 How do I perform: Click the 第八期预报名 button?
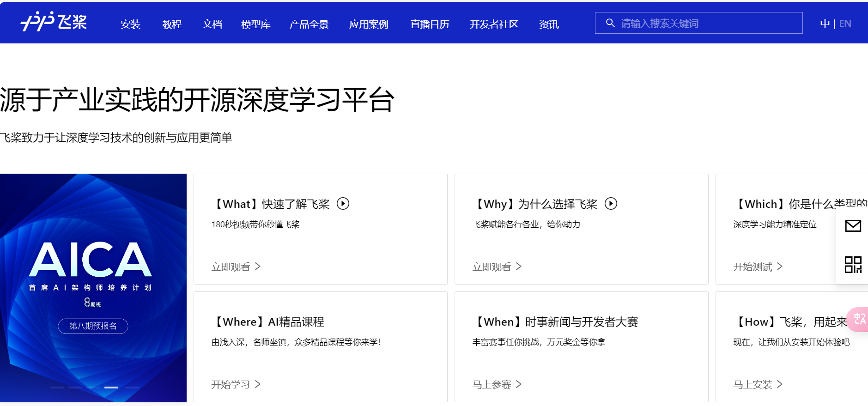(x=93, y=326)
